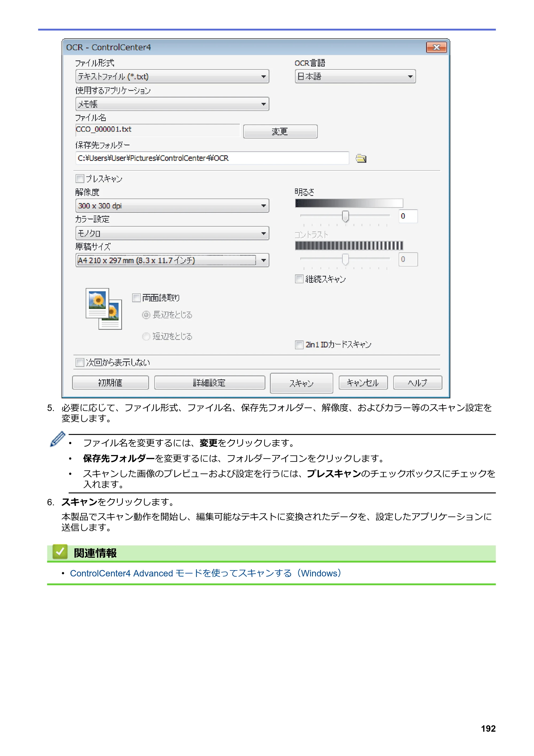Click the brightness value box showing 0

[x=408, y=216]
